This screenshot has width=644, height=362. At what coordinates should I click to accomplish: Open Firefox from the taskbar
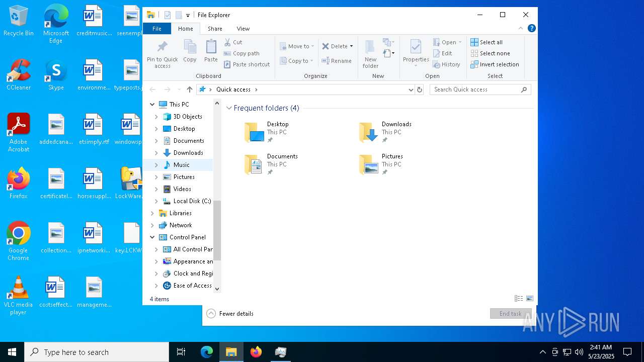point(256,352)
